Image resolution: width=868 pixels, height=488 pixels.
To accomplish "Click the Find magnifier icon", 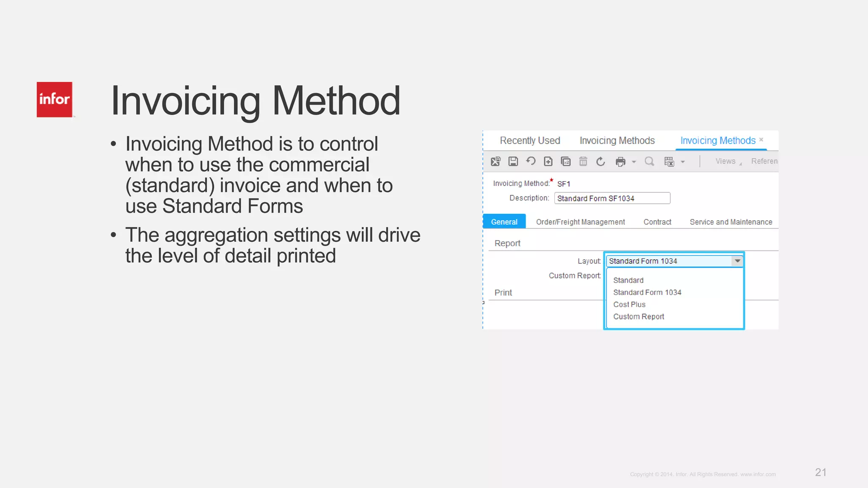I will pyautogui.click(x=649, y=161).
